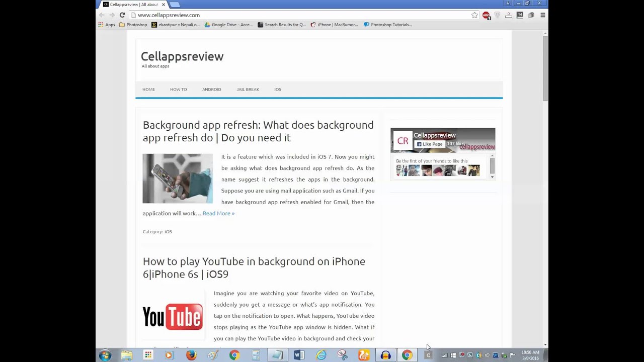Image resolution: width=644 pixels, height=362 pixels.
Task: Open the Audacity headphones taskbar icon
Action: pos(385,355)
